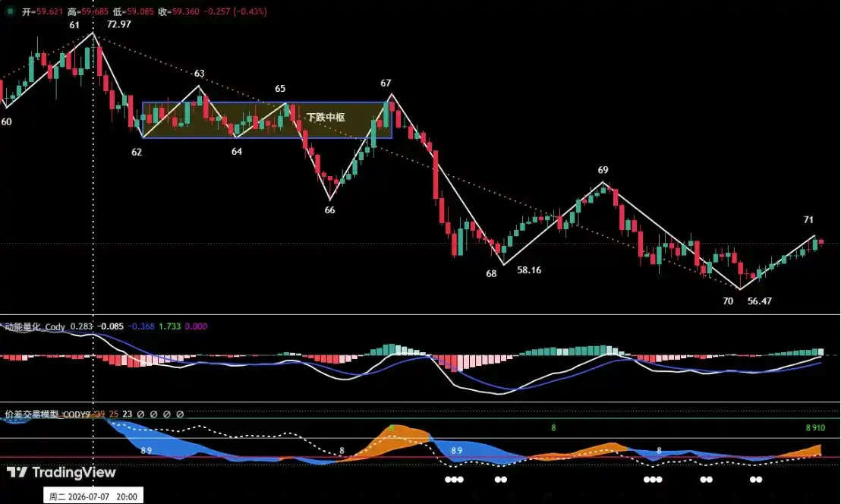Click the 下跌中枢 text label
This screenshot has width=841, height=504.
pyautogui.click(x=325, y=117)
